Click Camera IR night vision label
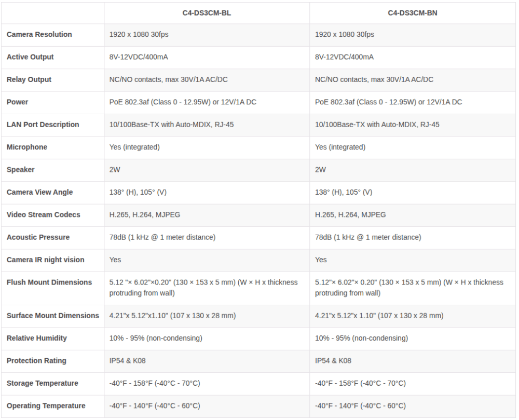The height and width of the screenshot is (420, 519). click(x=45, y=260)
